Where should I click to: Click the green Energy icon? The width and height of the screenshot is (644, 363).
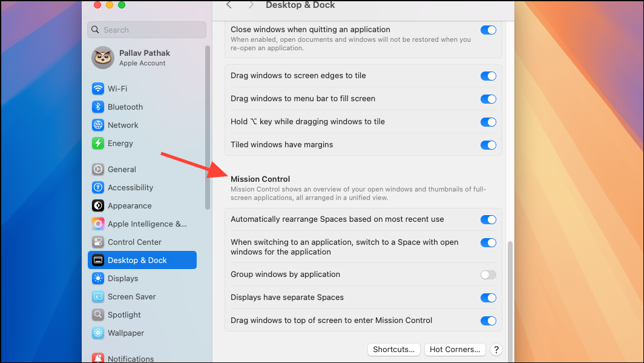(x=98, y=143)
